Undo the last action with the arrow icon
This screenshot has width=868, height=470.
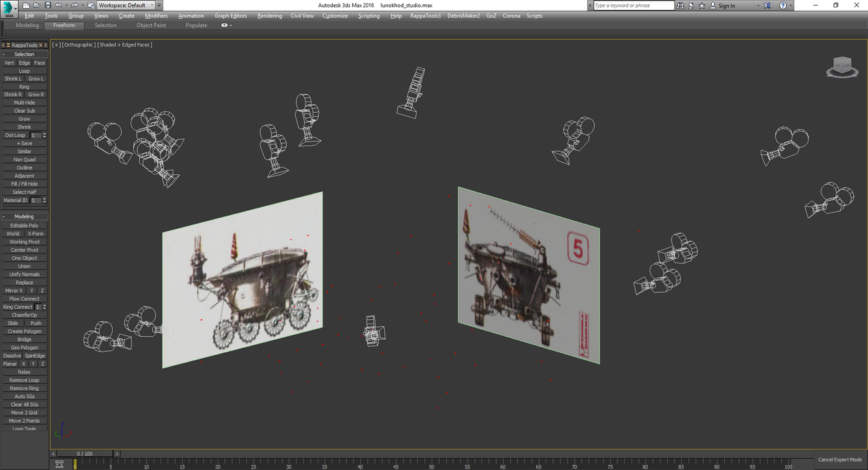[58, 6]
